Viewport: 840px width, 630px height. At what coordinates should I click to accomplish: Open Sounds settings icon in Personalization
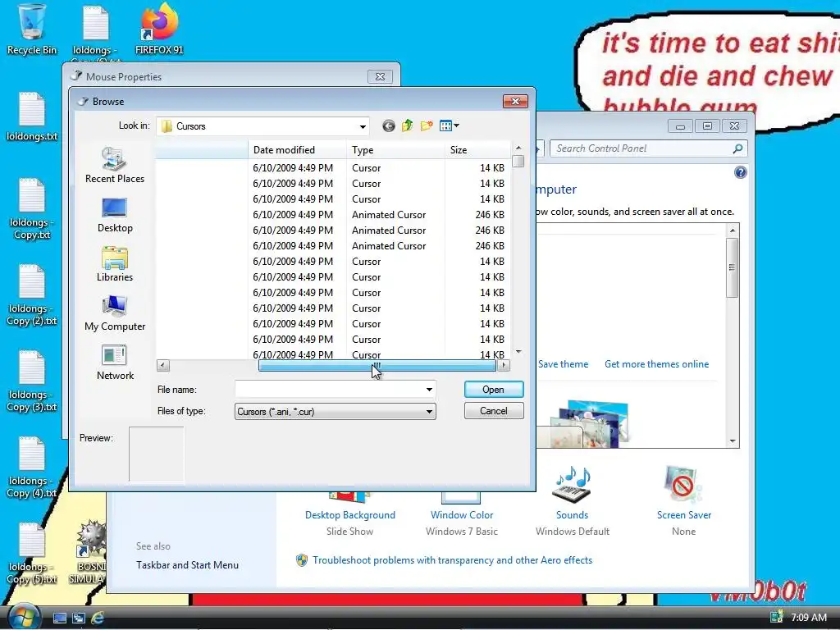click(572, 485)
